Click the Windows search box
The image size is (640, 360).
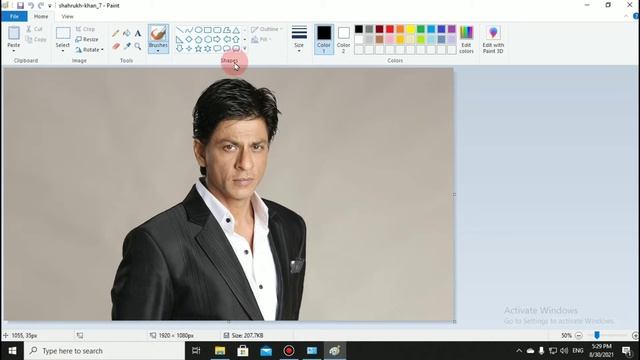(x=104, y=351)
